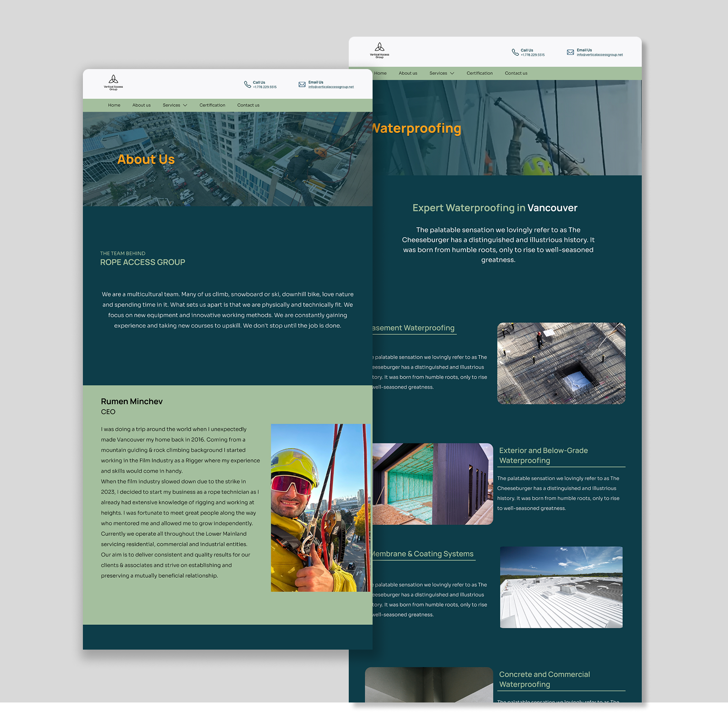Click the envelope icon on Waterproofing page header

(570, 52)
